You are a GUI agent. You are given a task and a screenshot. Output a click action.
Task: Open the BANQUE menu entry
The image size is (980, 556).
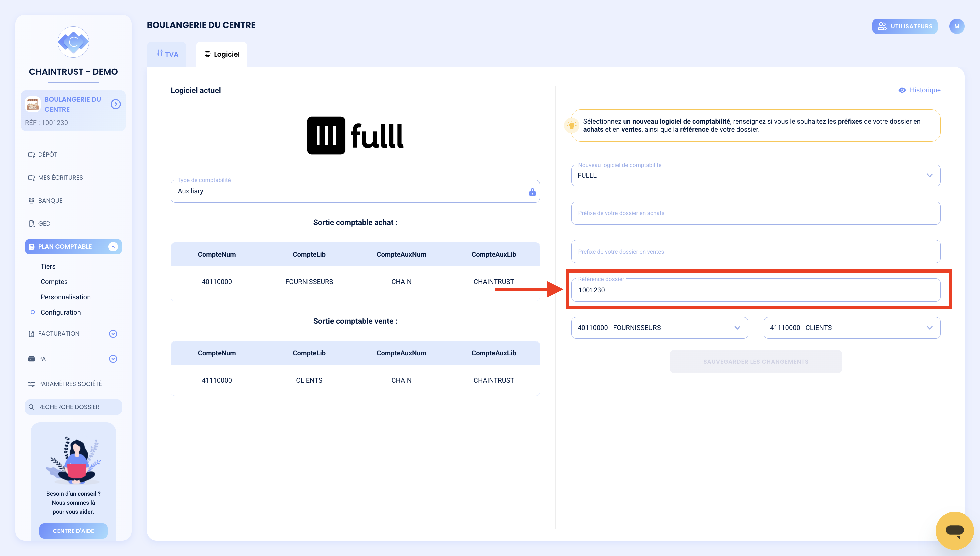point(45,200)
